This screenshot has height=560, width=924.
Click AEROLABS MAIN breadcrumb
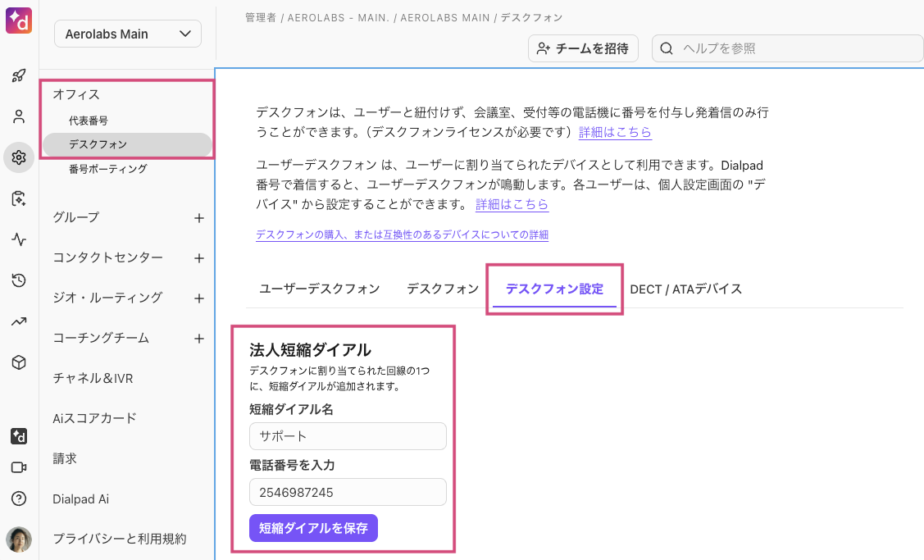[445, 18]
